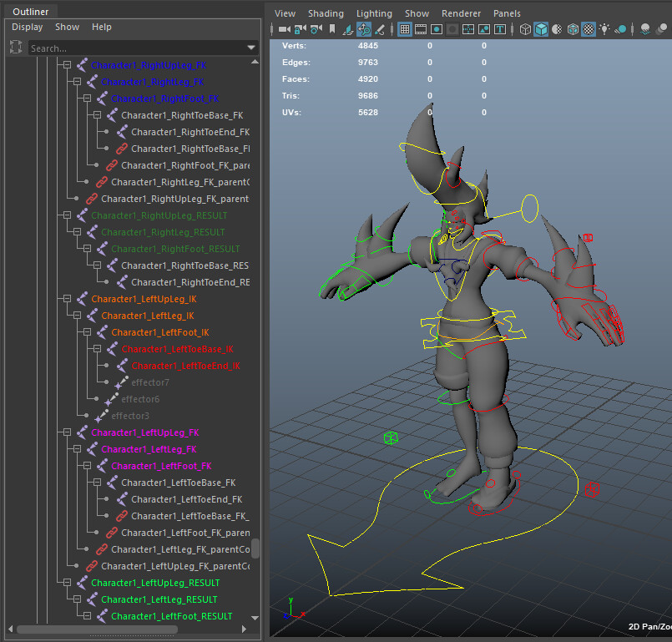The image size is (672, 642).
Task: Open the Panels menu
Action: click(507, 13)
